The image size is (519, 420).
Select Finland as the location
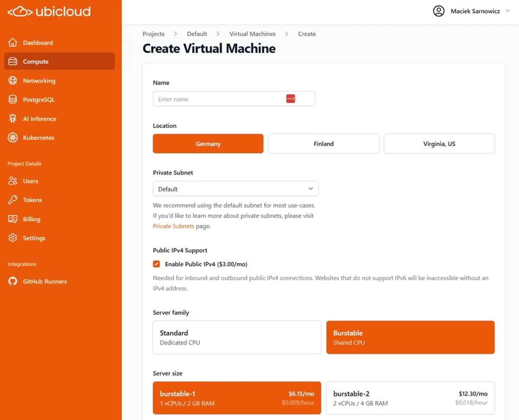point(324,144)
